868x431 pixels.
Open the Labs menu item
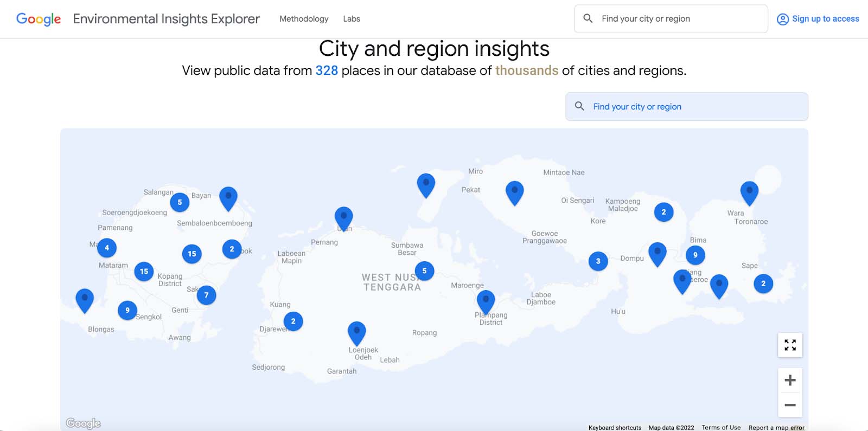(351, 19)
